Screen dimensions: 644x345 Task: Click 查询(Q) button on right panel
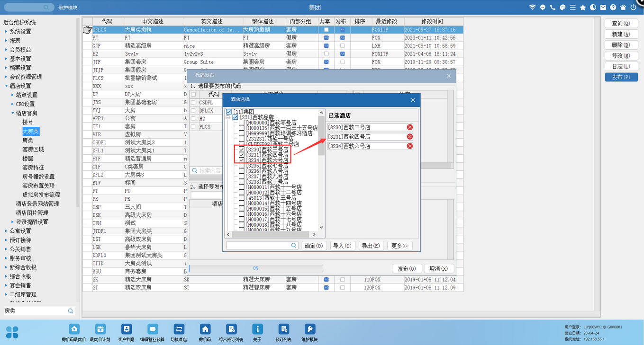(x=621, y=23)
